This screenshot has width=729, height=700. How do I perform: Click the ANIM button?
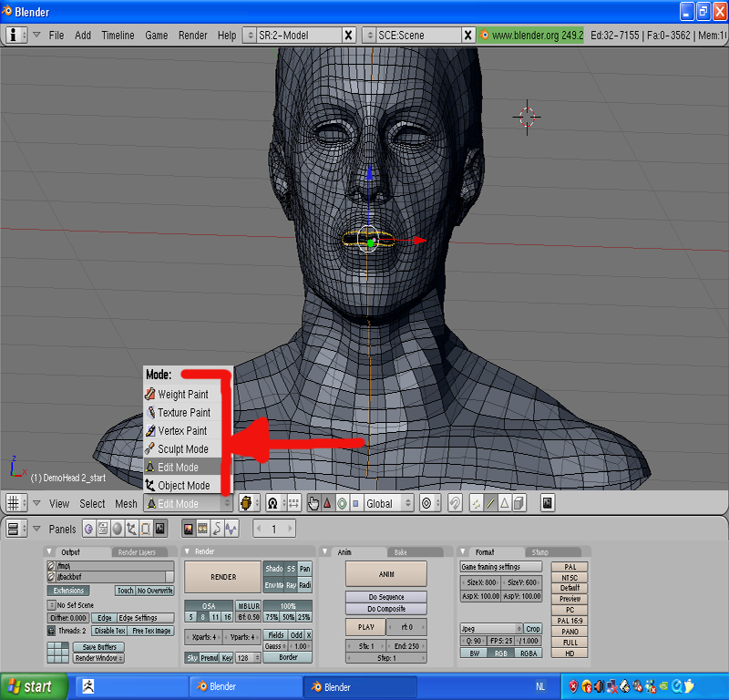pyautogui.click(x=386, y=574)
